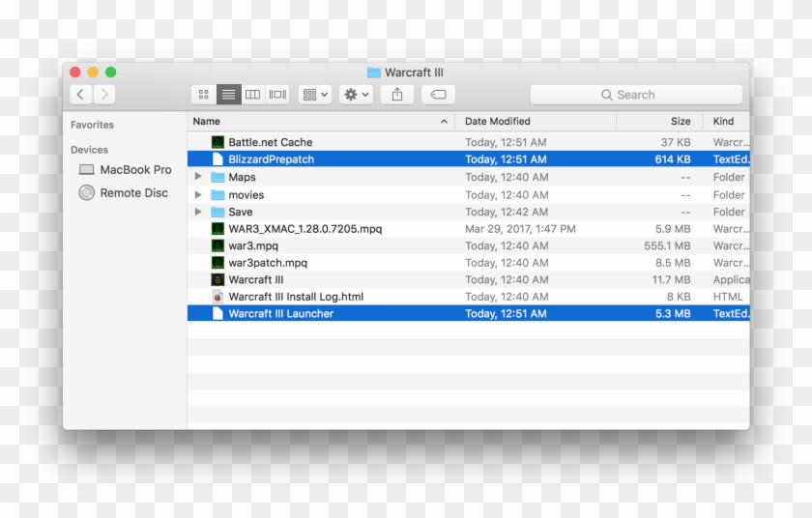Select the Maps folder name

tap(242, 177)
